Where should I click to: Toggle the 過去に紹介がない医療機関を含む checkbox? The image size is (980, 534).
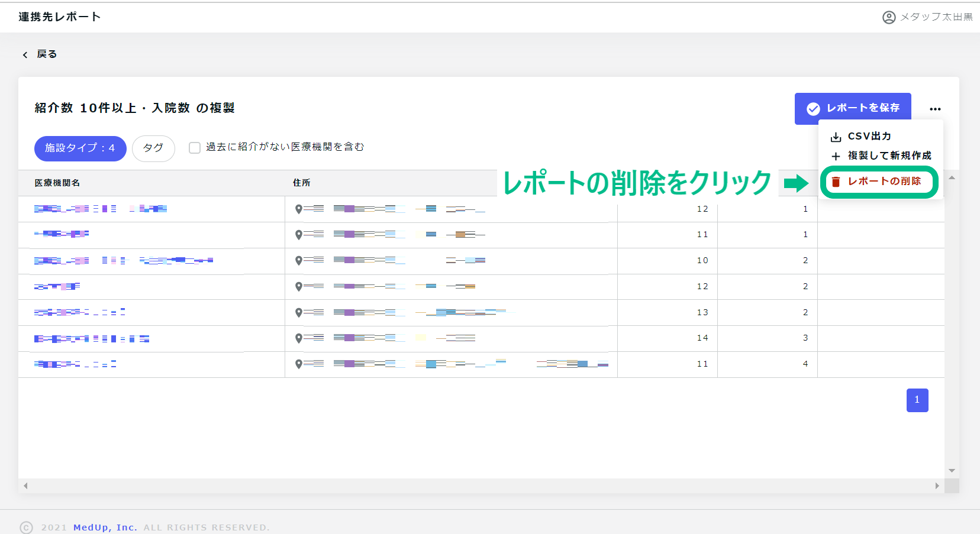195,148
